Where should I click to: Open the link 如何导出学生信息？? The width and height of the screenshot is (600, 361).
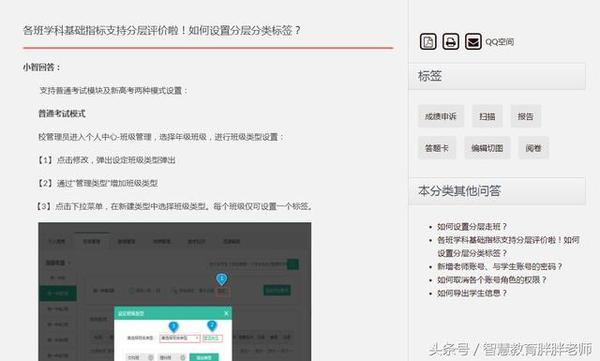pos(472,293)
